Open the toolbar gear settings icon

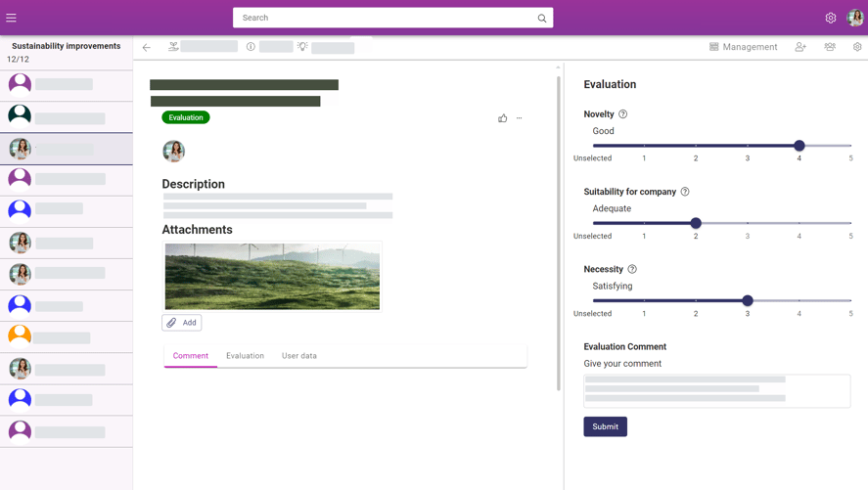[x=857, y=47]
